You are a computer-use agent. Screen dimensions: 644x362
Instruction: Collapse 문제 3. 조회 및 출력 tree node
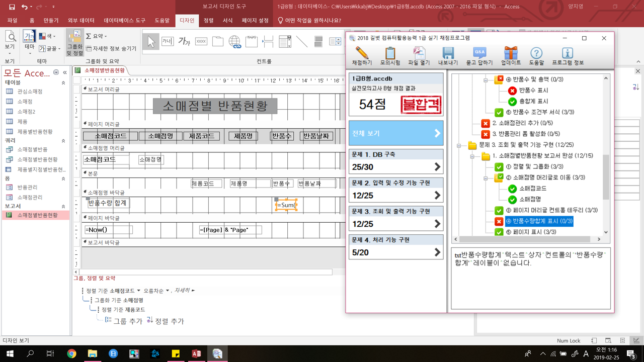click(x=459, y=145)
